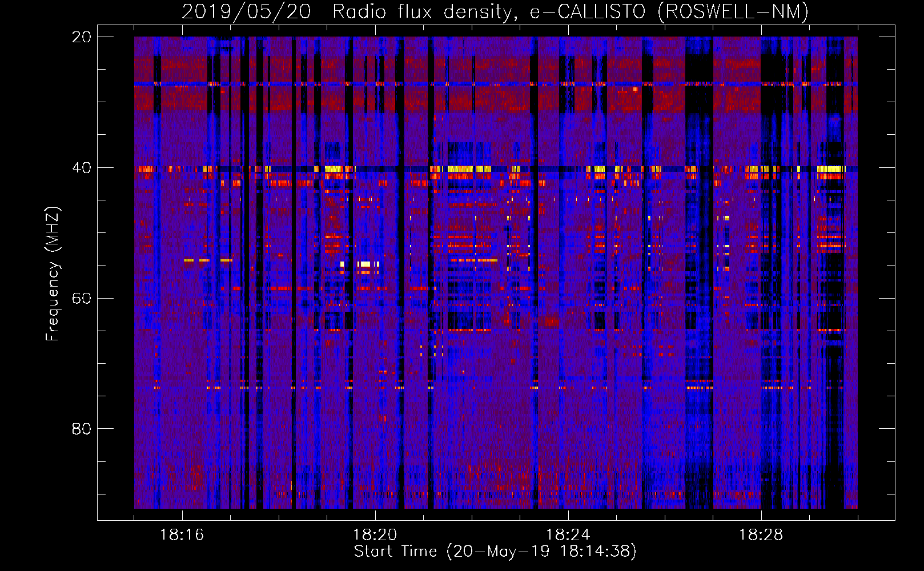
Task: Click the '18:24' time tick label
Action: point(568,535)
